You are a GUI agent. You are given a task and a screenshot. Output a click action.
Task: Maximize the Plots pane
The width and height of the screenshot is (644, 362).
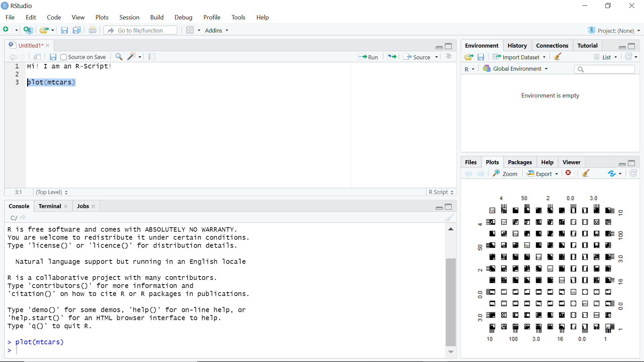(x=632, y=163)
